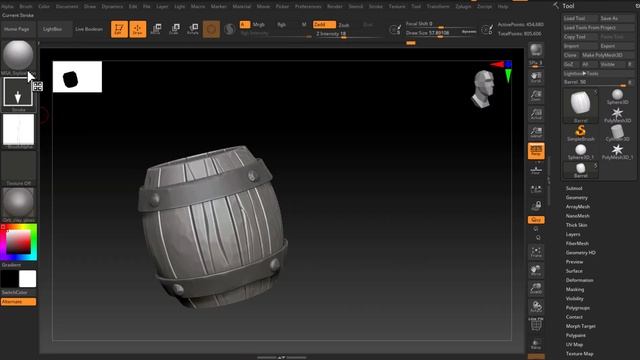Toggle the PolyF wireframe icon
640x360 pixels.
tap(536, 324)
